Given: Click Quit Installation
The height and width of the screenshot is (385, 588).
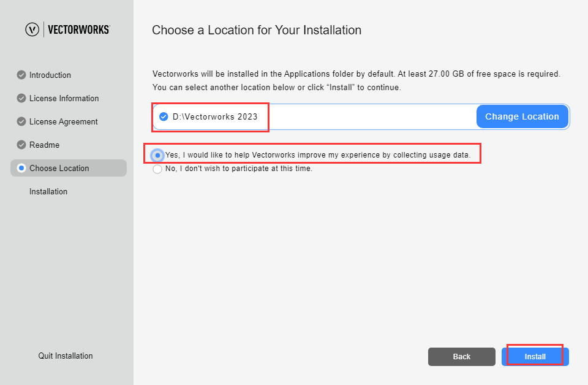Looking at the screenshot, I should coord(66,356).
